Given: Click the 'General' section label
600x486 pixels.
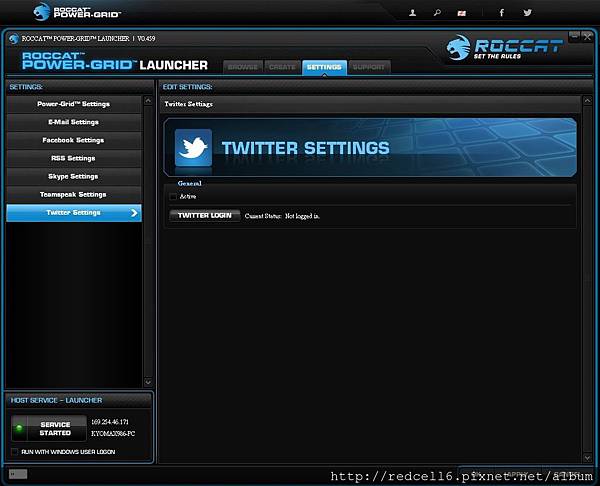Looking at the screenshot, I should pos(189,183).
